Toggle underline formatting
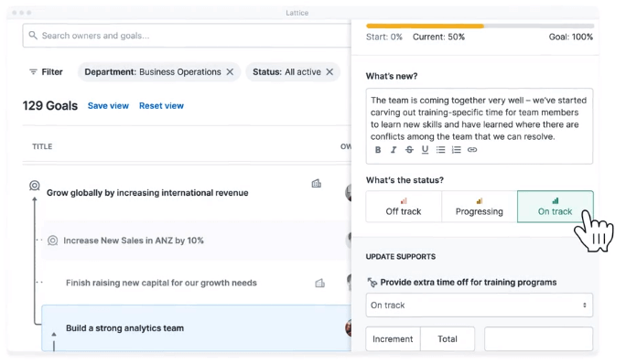This screenshot has width=626, height=364. tap(425, 150)
